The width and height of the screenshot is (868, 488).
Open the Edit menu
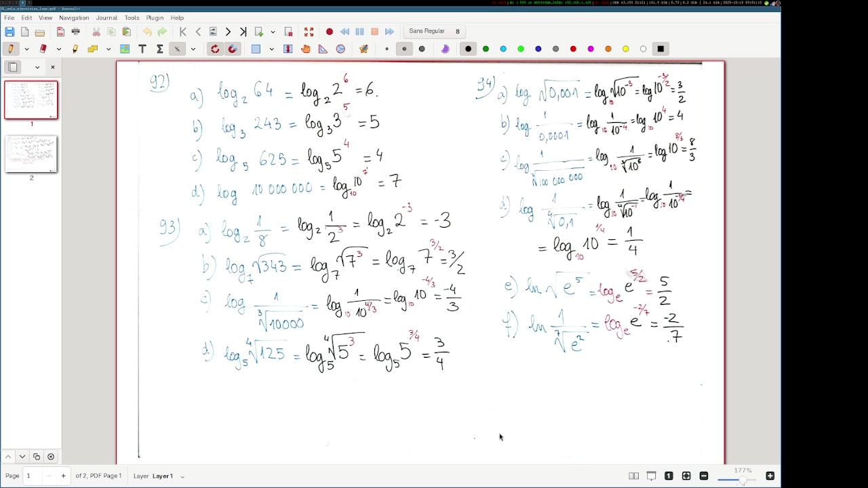[26, 18]
